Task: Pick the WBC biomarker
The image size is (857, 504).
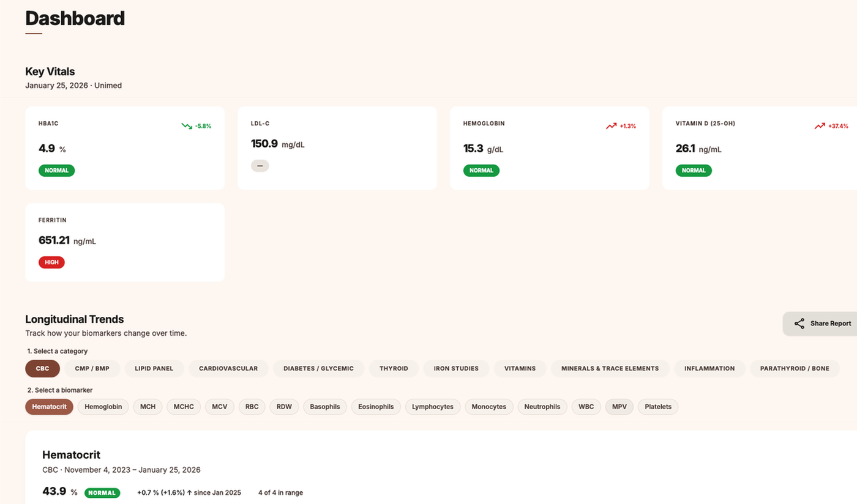Action: (586, 407)
